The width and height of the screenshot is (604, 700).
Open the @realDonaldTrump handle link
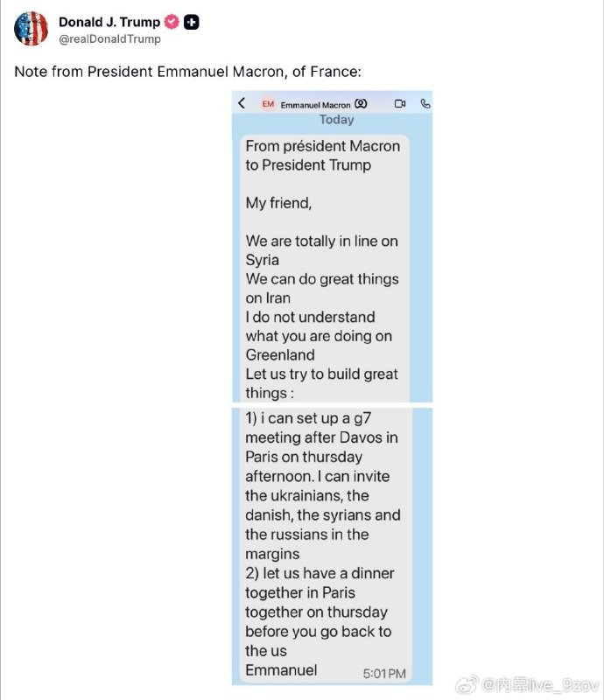pos(109,38)
